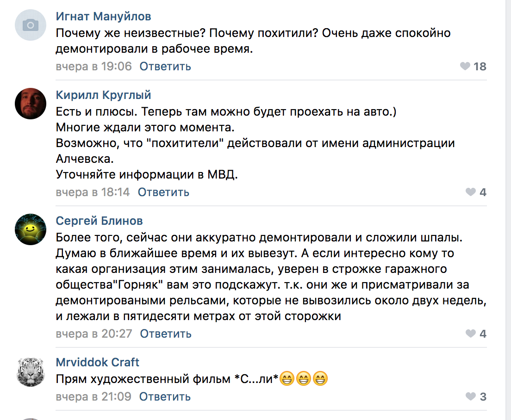This screenshot has width=511, height=420.
Task: Reply to Сергей Блинов's comment
Action: pyautogui.click(x=166, y=334)
